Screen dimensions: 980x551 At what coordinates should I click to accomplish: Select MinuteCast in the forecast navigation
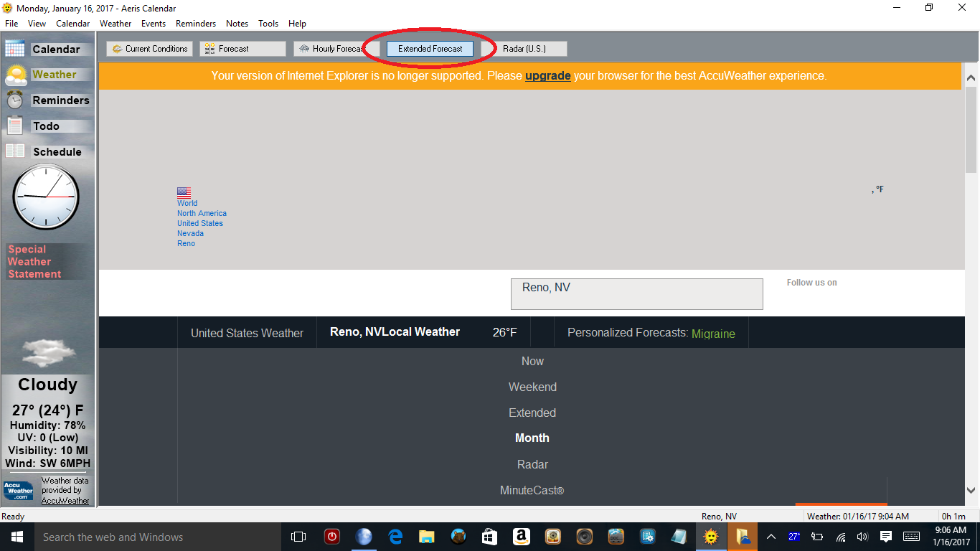click(532, 491)
